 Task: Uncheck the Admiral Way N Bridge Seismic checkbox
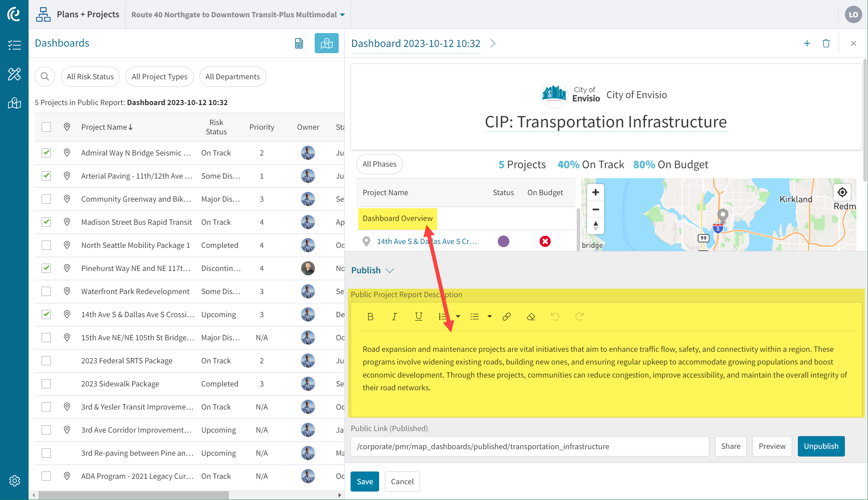[x=46, y=152]
